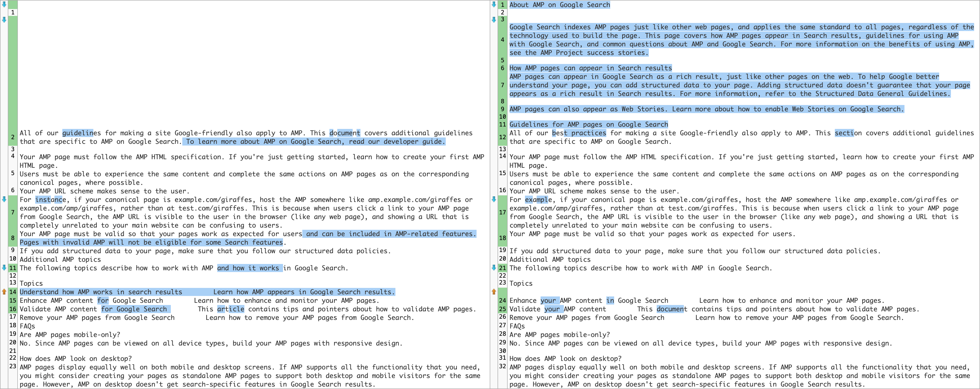This screenshot has width=980, height=389.
Task: Click the blue arrow beside right pane line 3
Action: coord(494,19)
